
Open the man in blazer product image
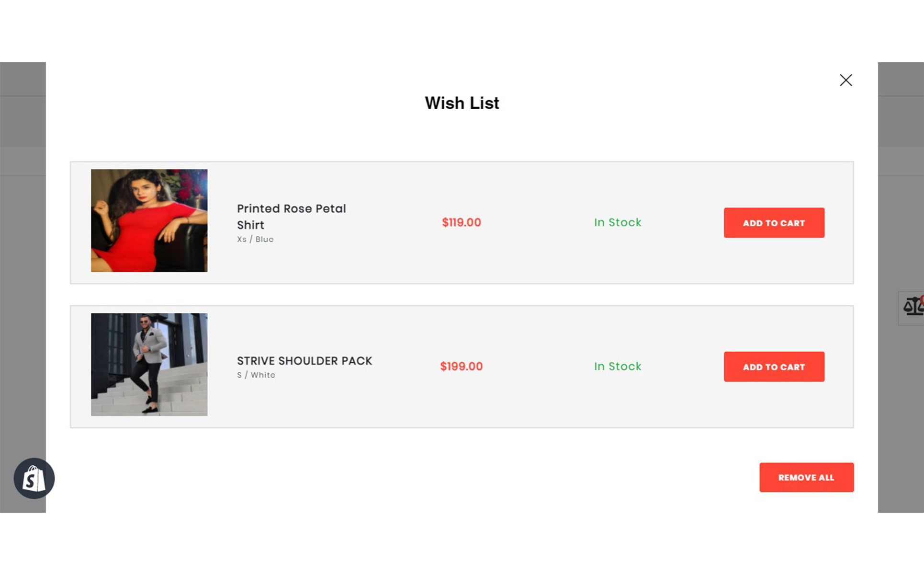pyautogui.click(x=149, y=365)
